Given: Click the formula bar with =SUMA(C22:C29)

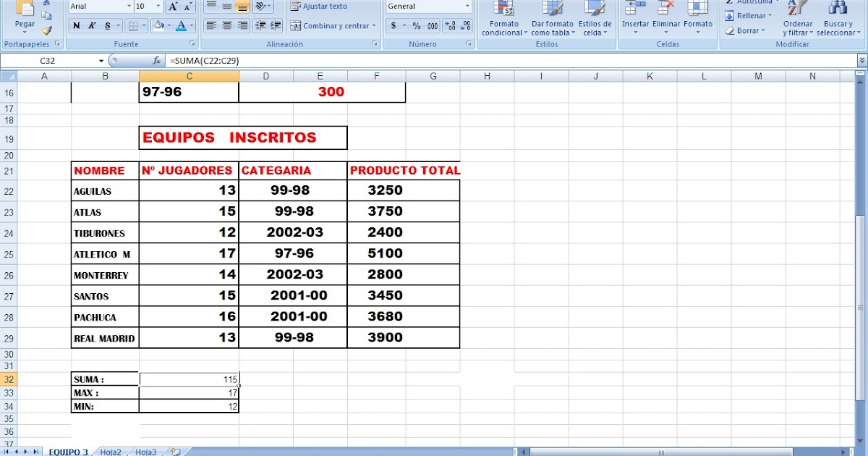Looking at the screenshot, I should tap(510, 61).
